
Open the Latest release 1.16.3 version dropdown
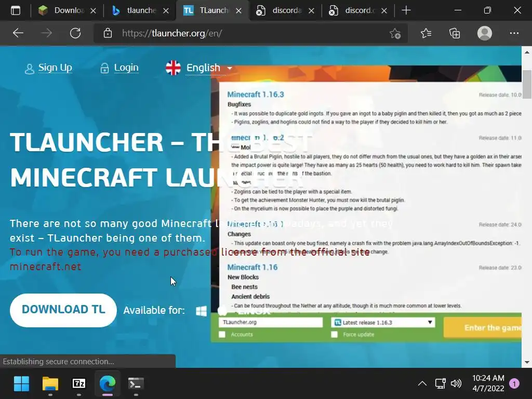click(383, 322)
